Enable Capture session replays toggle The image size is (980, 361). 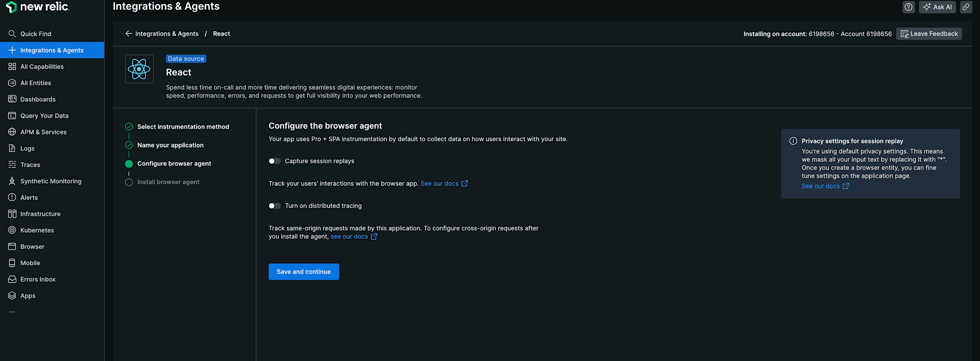tap(275, 161)
